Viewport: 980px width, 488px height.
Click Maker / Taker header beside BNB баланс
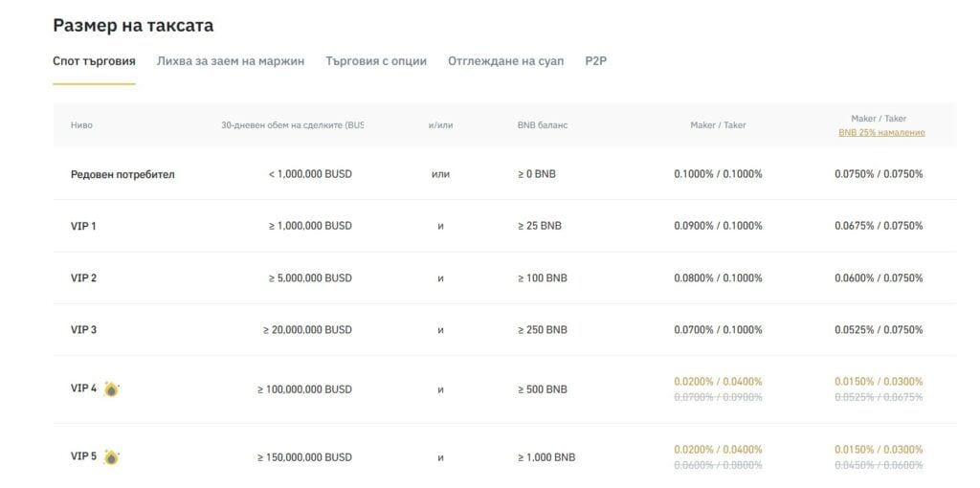(718, 125)
